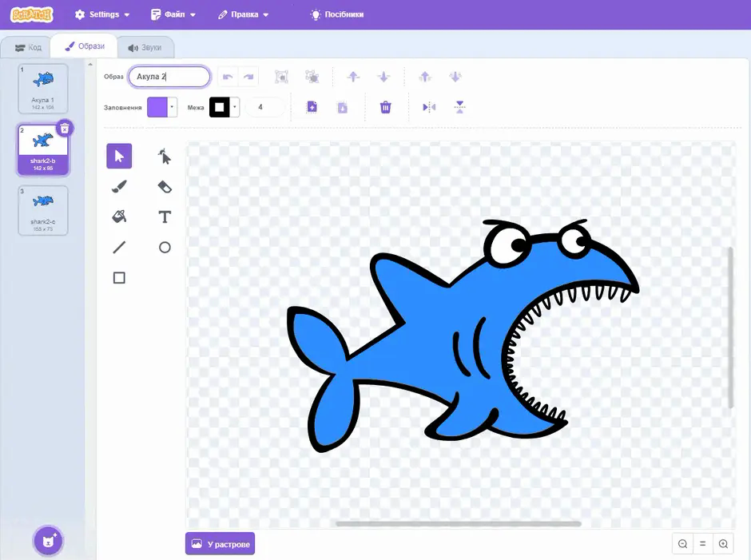Select the Акула 1 costume thumbnail
Viewport: 751px width, 560px height.
[43, 89]
